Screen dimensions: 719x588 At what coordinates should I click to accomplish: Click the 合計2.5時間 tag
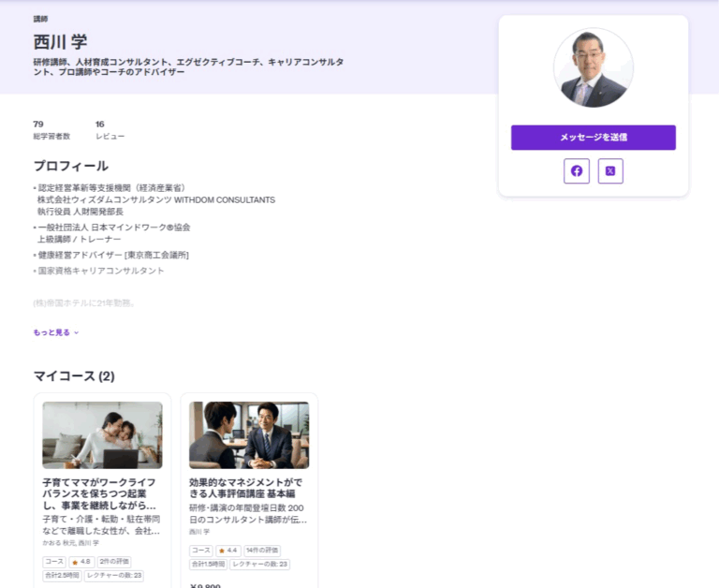62,576
